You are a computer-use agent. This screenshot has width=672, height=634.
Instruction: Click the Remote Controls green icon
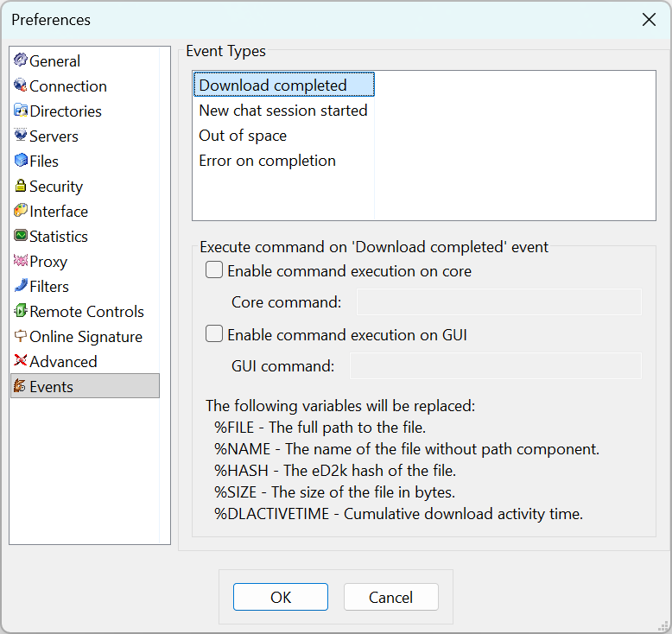(x=20, y=310)
